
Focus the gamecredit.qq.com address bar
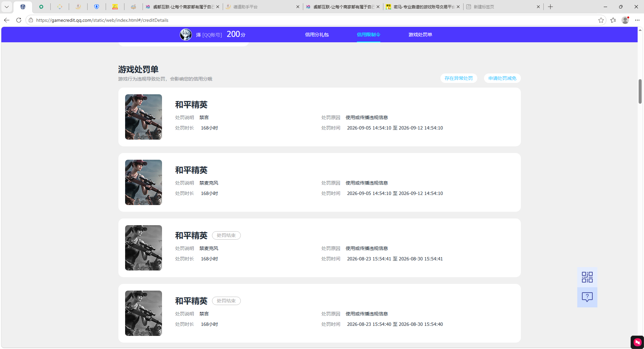coord(315,20)
